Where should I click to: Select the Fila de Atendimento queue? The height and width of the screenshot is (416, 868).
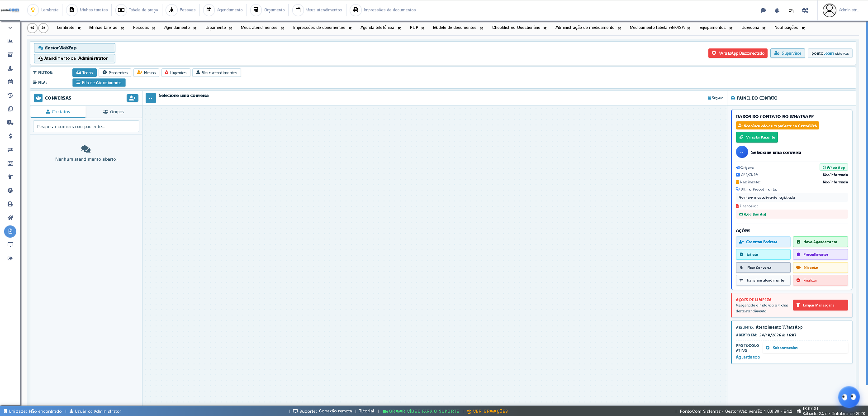[99, 82]
